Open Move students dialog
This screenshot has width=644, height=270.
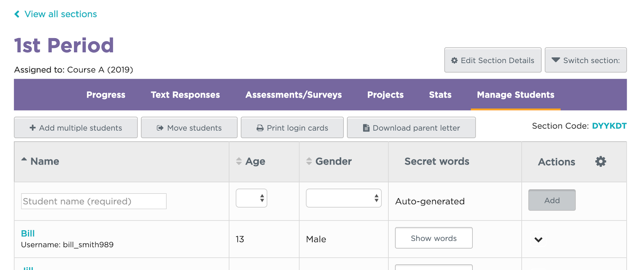click(189, 128)
